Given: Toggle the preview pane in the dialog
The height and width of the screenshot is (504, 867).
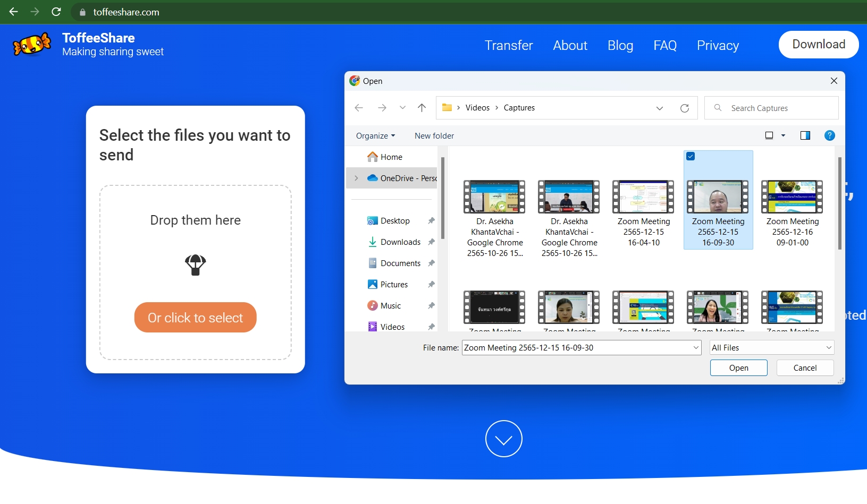Looking at the screenshot, I should [805, 135].
